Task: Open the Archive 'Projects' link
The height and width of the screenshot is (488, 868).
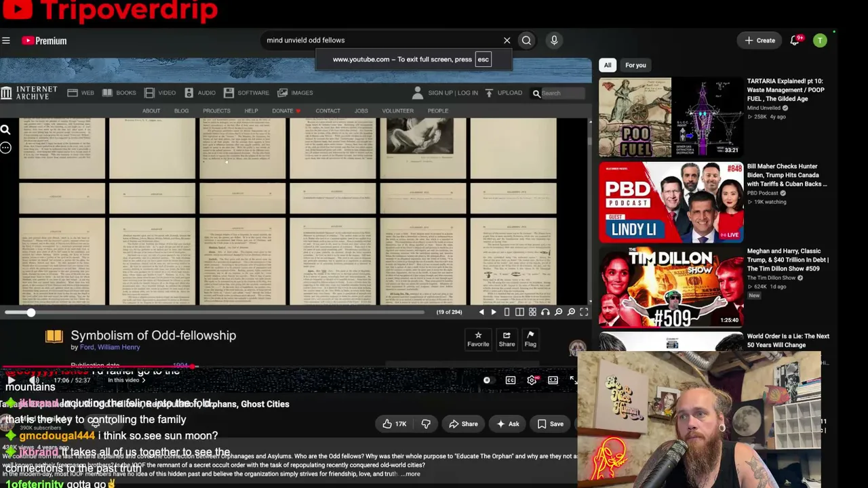Action: pos(216,110)
